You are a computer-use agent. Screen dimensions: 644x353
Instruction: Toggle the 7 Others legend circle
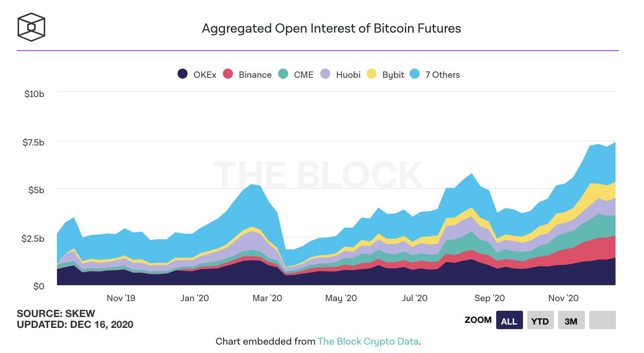[415, 74]
